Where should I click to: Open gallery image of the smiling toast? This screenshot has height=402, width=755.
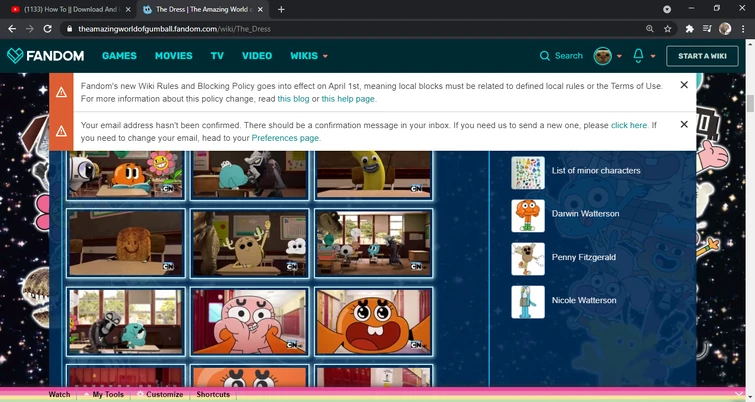(126, 243)
